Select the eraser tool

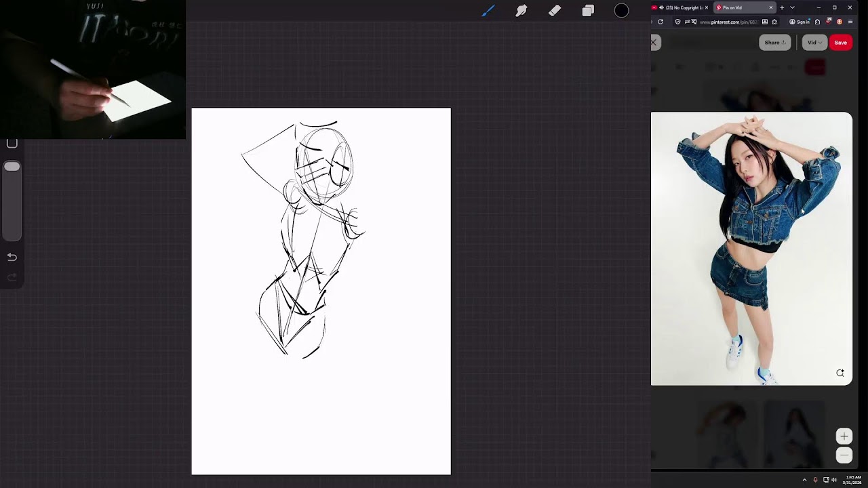pyautogui.click(x=555, y=11)
